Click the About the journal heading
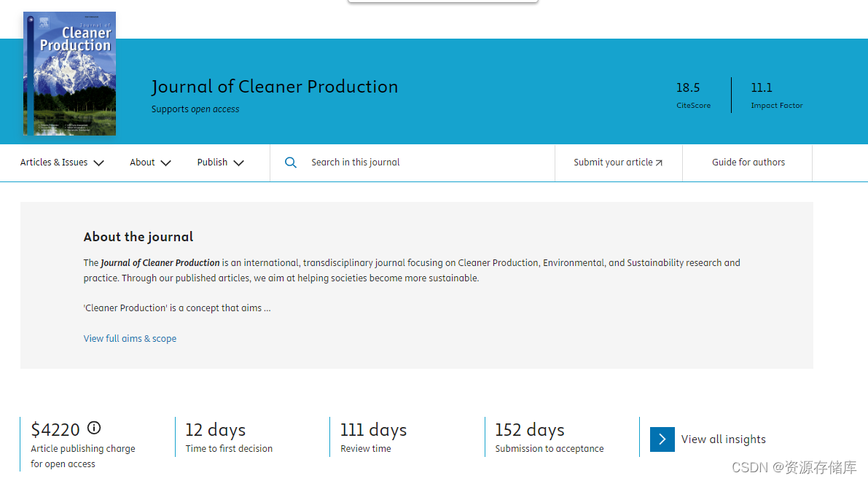The height and width of the screenshot is (481, 868). pyautogui.click(x=138, y=237)
